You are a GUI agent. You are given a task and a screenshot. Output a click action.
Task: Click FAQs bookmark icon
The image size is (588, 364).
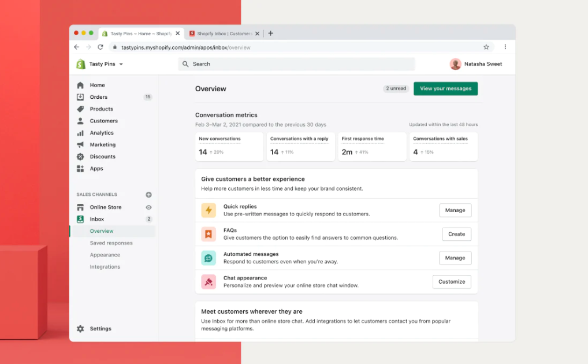point(209,234)
